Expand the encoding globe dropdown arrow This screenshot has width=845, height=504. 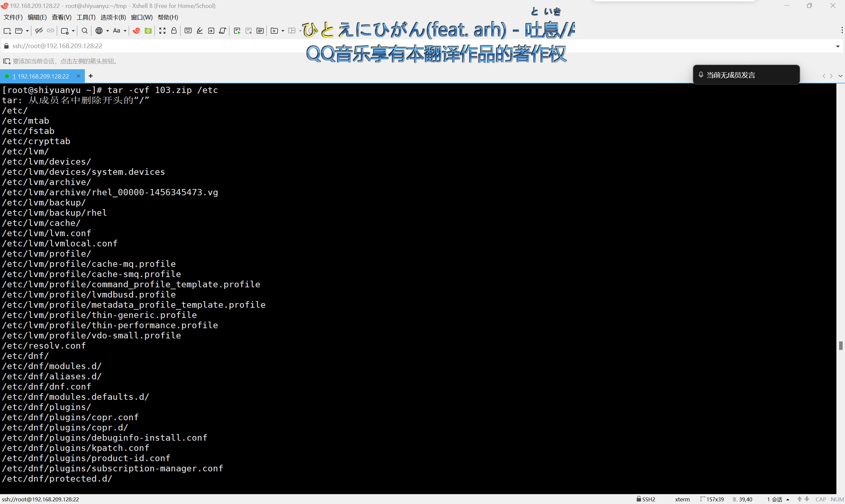click(107, 31)
